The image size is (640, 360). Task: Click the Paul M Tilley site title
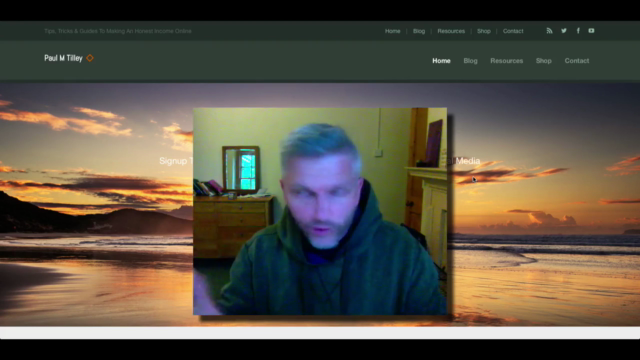pos(63,58)
